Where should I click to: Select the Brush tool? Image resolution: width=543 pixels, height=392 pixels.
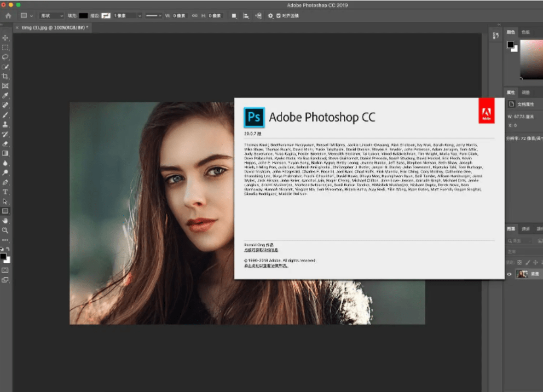pos(5,115)
